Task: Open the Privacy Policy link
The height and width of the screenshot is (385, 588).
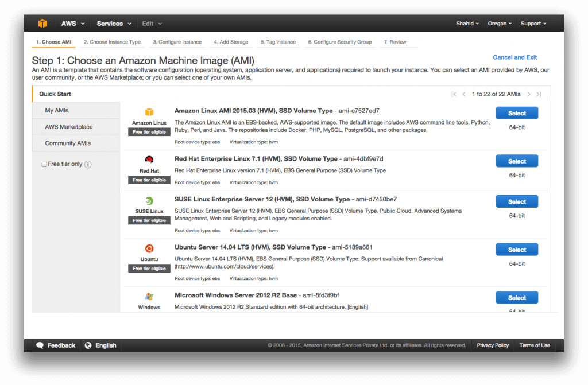Action: pos(493,345)
